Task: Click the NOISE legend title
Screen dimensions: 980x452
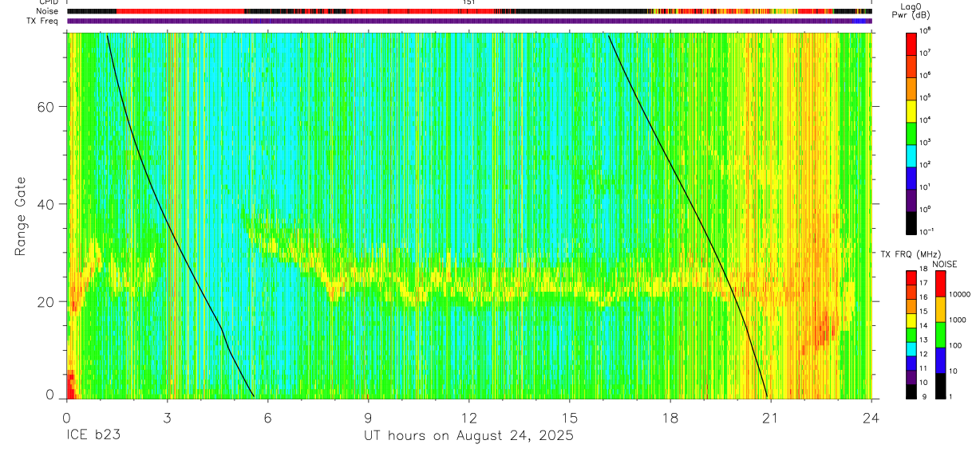Action: click(944, 264)
